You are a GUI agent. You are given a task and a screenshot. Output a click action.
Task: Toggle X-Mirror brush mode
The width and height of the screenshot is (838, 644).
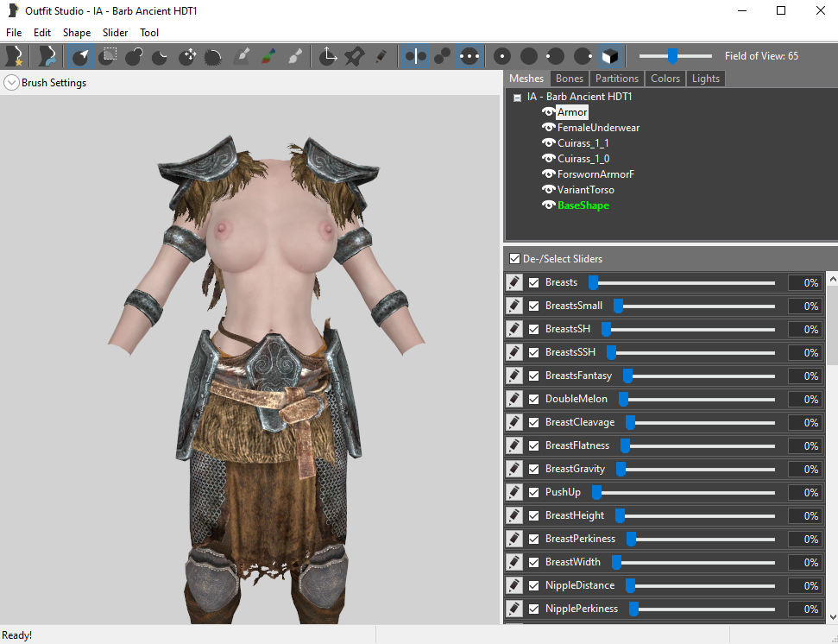coord(415,56)
